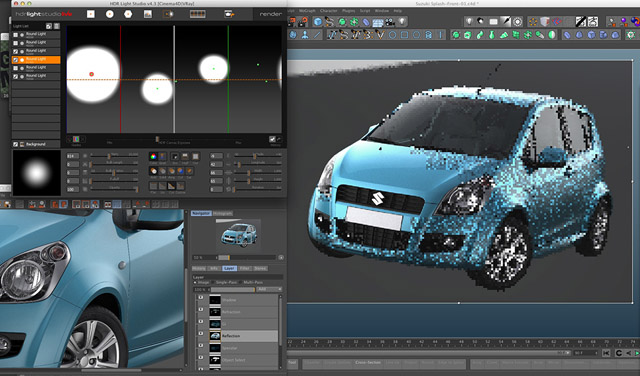Add a picture light from HDR Light Studio toolbar
640x376 pixels.
coord(148,14)
